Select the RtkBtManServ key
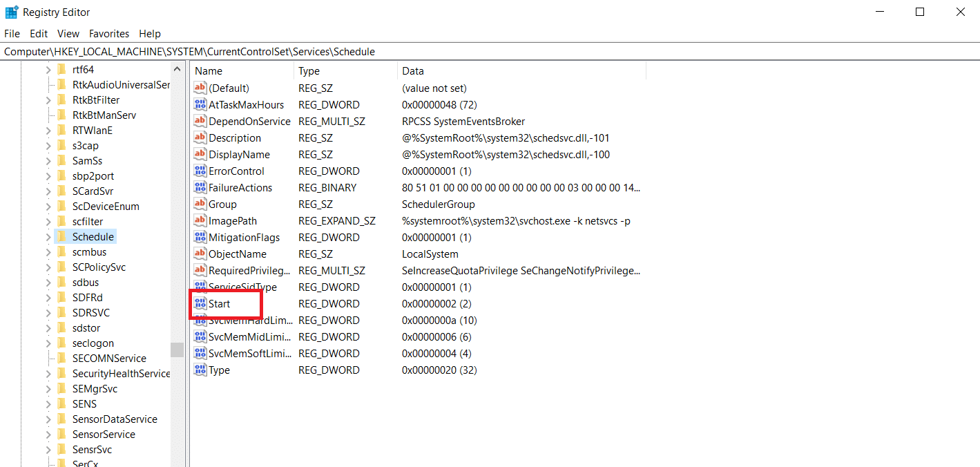The height and width of the screenshot is (467, 980). click(x=104, y=115)
